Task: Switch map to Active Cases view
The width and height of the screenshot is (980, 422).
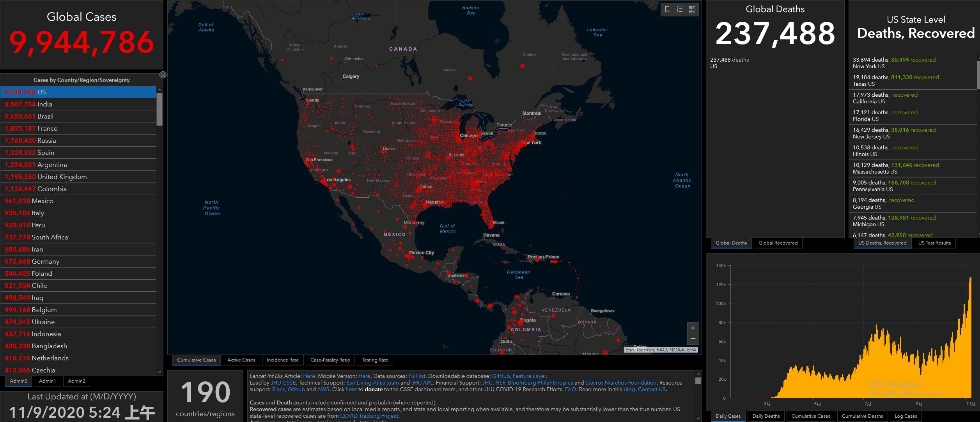Action: pyautogui.click(x=241, y=360)
